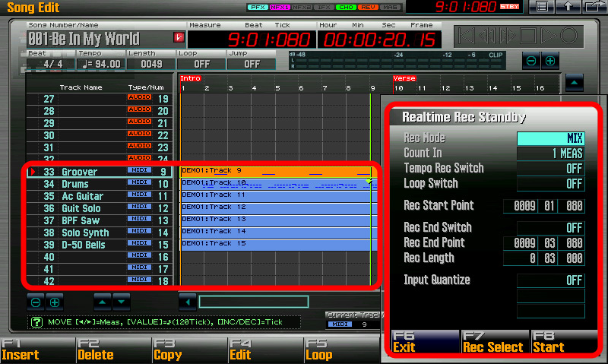Click the Rec End Point measure 0009 field
This screenshot has height=364, width=608.
(x=521, y=243)
